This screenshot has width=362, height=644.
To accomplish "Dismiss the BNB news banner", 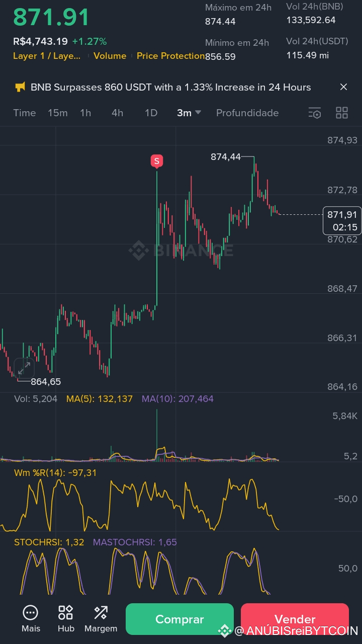I will pyautogui.click(x=344, y=87).
